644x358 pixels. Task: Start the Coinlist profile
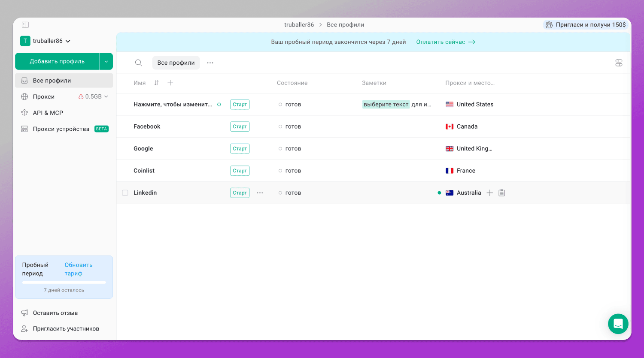(x=240, y=171)
